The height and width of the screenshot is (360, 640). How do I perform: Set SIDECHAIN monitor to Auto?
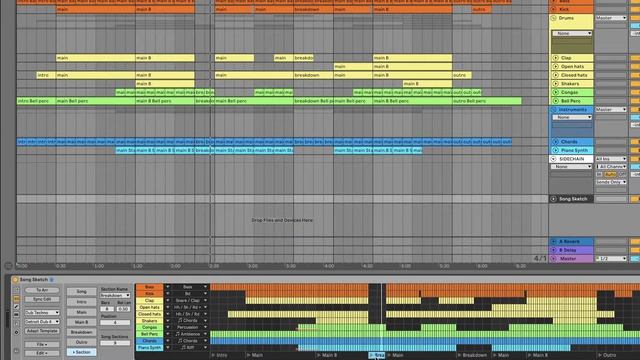[610, 174]
